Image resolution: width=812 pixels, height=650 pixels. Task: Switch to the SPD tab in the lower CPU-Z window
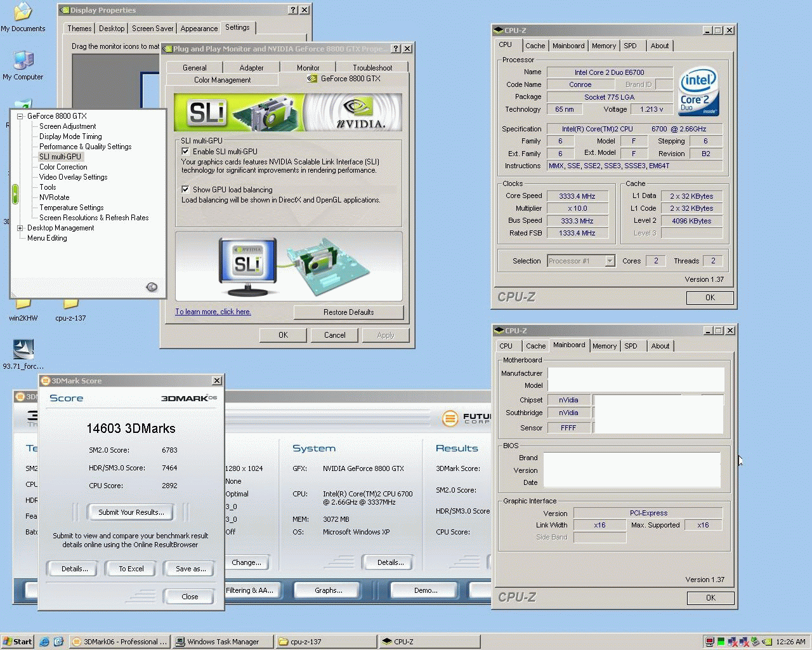(631, 346)
